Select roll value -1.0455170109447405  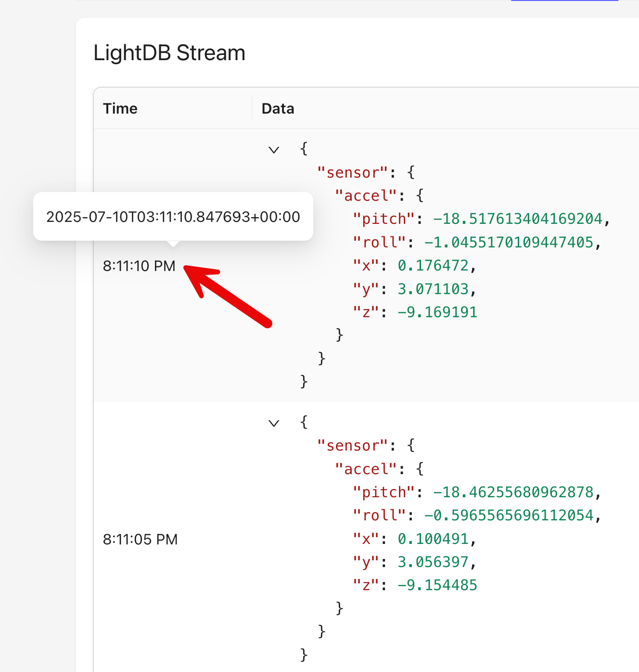point(509,242)
